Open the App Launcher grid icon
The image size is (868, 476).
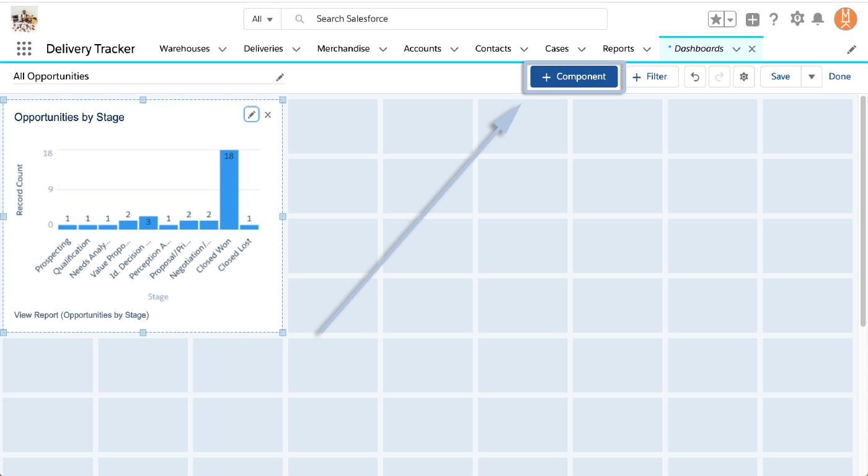[24, 48]
